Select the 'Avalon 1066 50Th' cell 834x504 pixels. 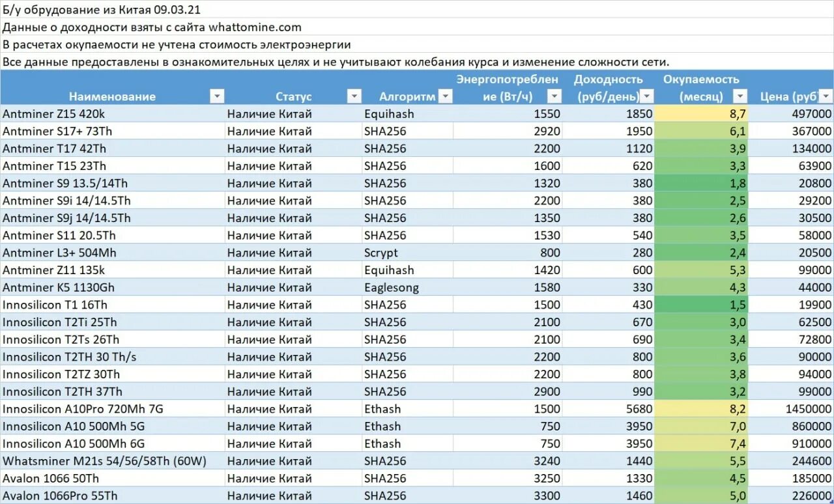[x=112, y=478]
